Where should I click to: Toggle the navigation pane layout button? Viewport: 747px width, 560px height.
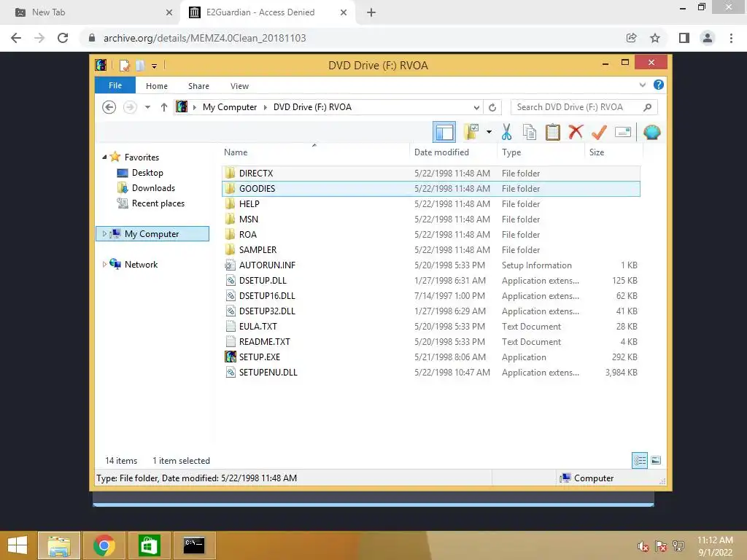tap(444, 132)
